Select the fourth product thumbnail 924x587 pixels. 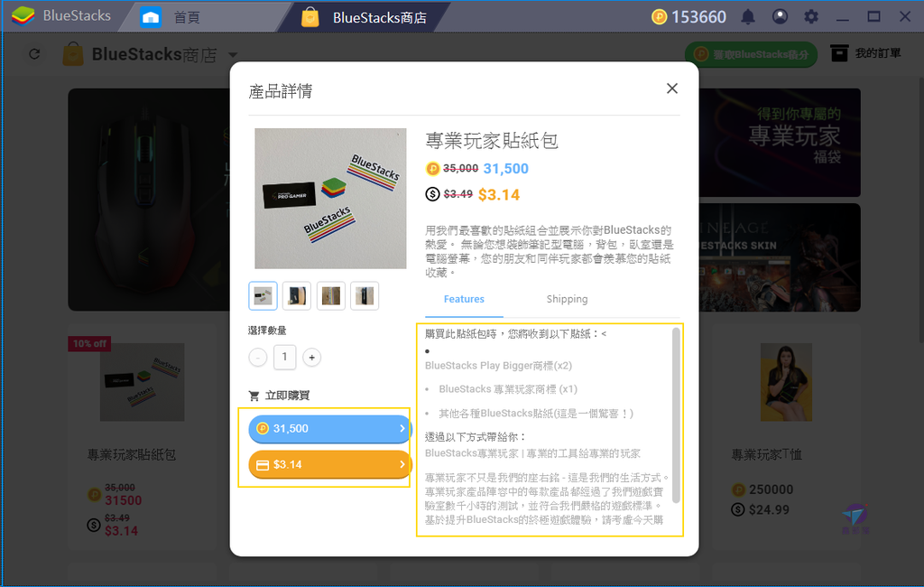coord(365,295)
